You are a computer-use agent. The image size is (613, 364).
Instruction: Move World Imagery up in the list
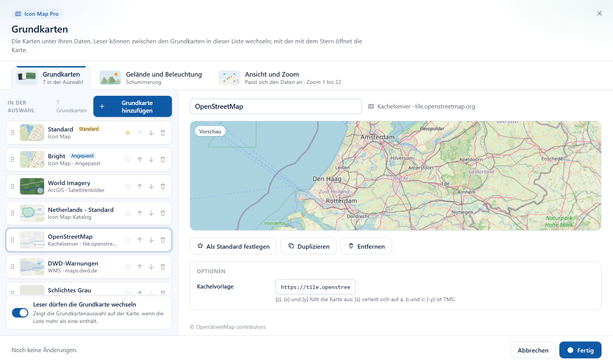point(140,186)
